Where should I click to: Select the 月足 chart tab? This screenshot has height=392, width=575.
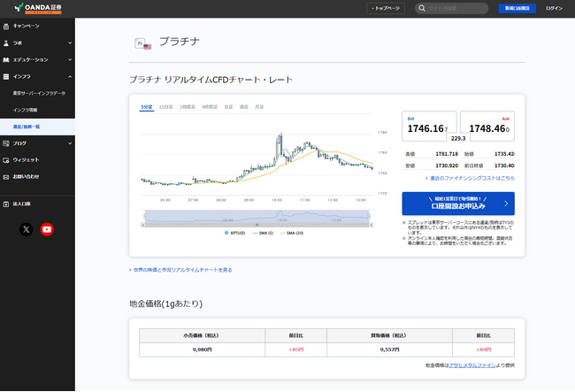(x=259, y=107)
